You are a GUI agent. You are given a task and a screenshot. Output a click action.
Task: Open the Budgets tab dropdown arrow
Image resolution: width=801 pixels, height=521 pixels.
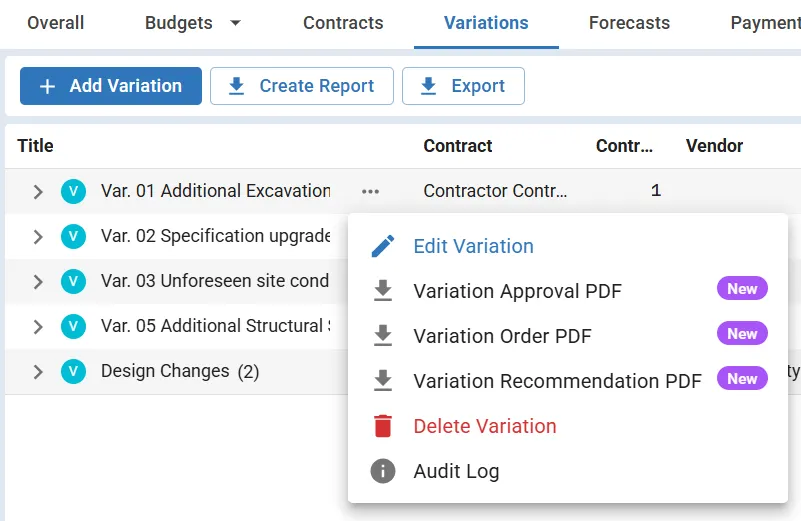pyautogui.click(x=236, y=23)
